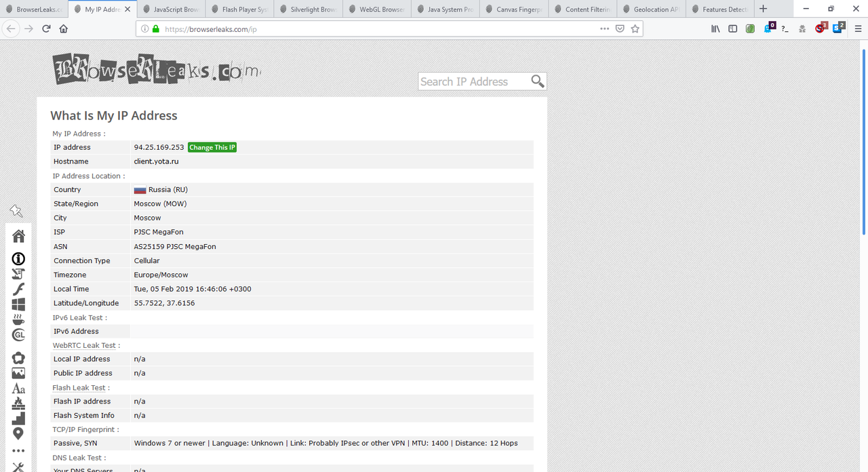
Task: Open the Java coffee cup icon in sidebar
Action: (x=18, y=319)
